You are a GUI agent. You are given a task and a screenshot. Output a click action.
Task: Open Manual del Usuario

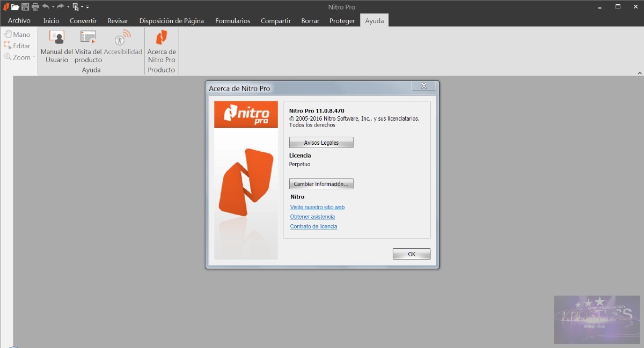(x=57, y=47)
